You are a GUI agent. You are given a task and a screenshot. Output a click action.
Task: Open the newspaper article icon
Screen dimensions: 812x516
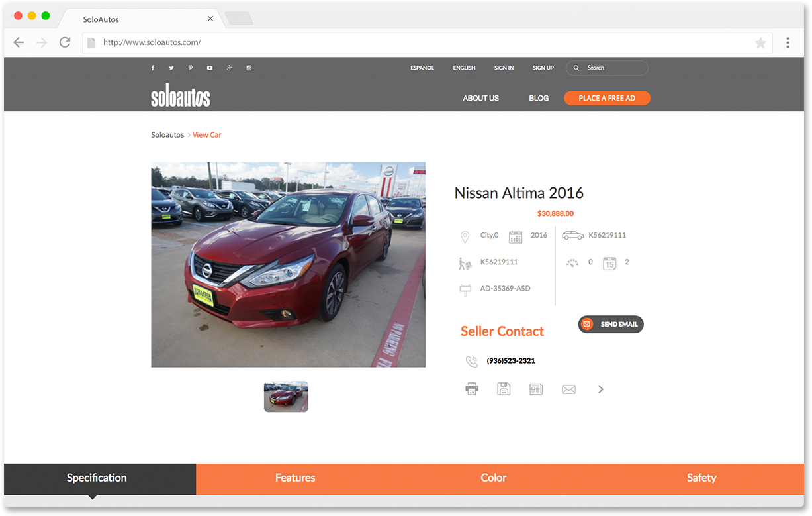pyautogui.click(x=536, y=389)
